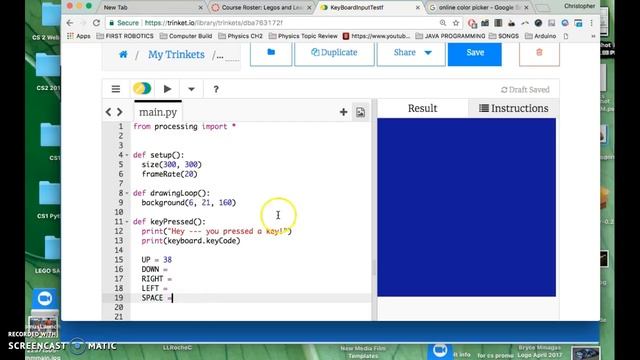Switch to the online color picker tab
The width and height of the screenshot is (640, 360).
(x=477, y=7)
